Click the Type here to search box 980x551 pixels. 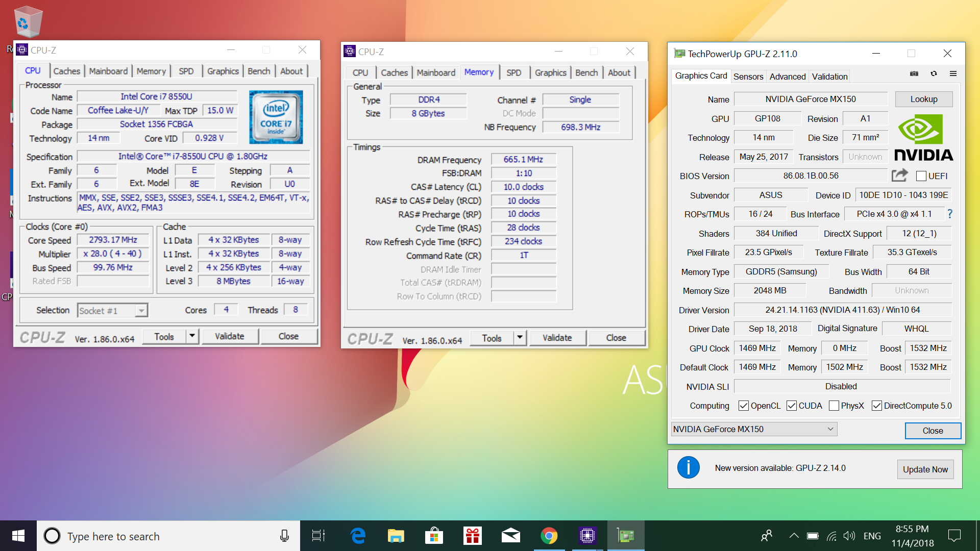[168, 536]
